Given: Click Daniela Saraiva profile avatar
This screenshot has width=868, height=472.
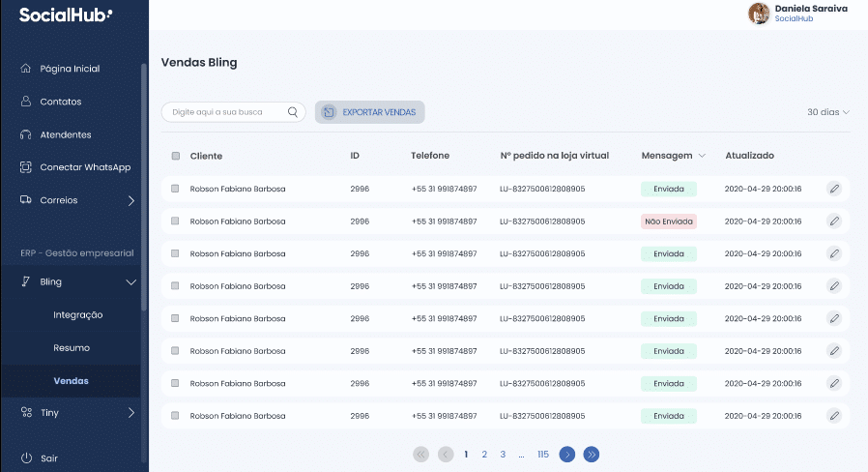Looking at the screenshot, I should click(x=759, y=13).
